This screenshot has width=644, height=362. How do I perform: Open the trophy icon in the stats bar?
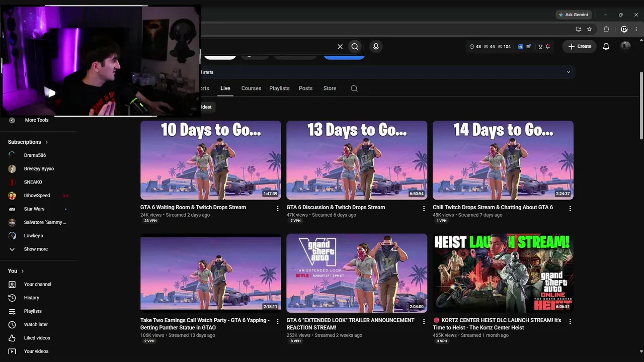click(x=540, y=47)
